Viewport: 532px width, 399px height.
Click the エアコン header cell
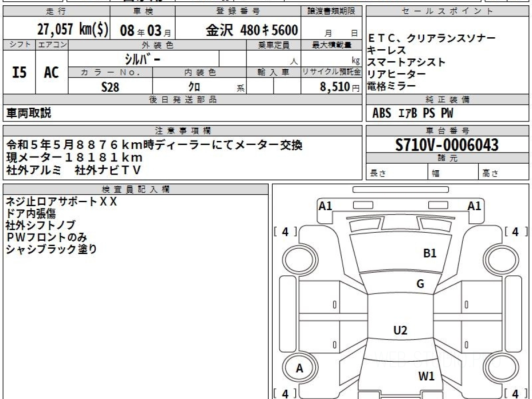52,45
